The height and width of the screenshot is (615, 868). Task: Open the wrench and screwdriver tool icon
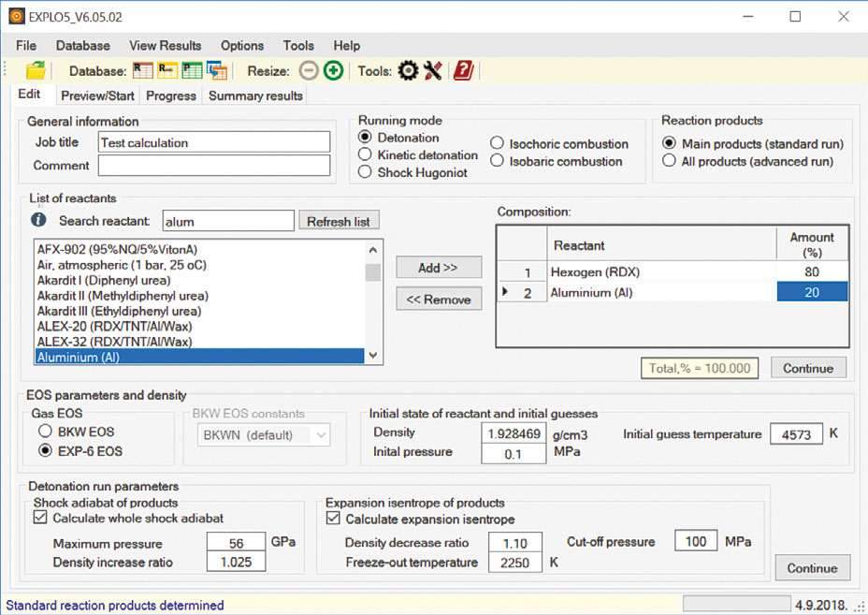(x=433, y=71)
